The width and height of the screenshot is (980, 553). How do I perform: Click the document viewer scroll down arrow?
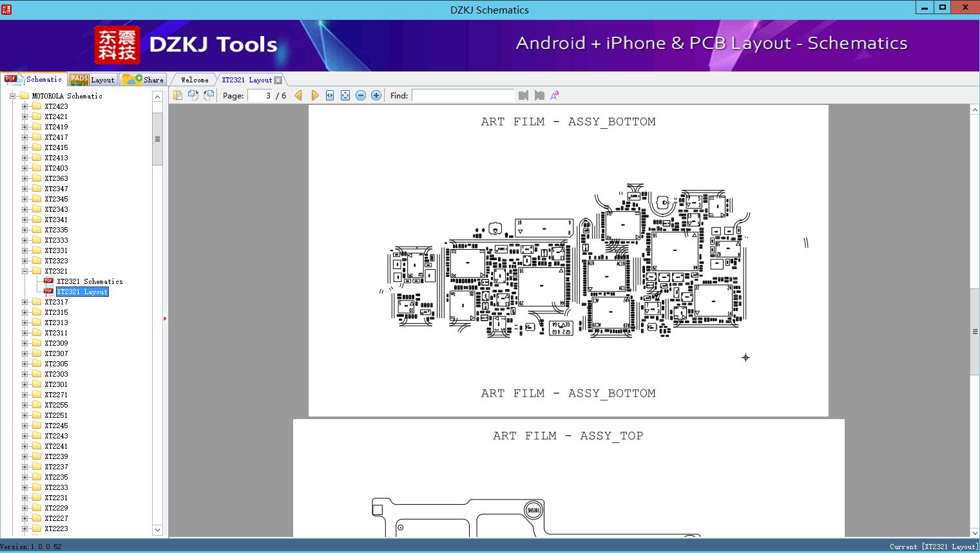[975, 532]
